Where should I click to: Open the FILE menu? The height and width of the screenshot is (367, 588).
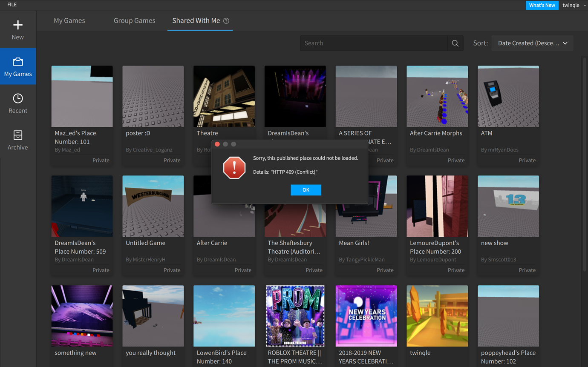(12, 5)
